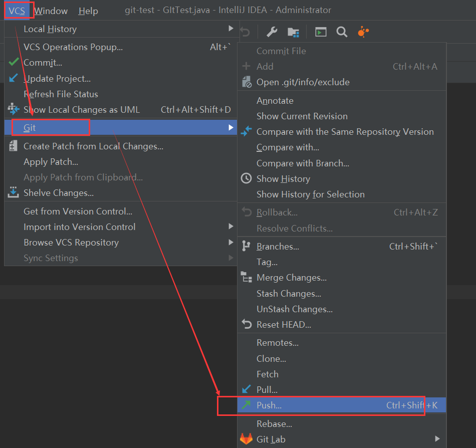Click the wrench settings icon in toolbar
This screenshot has height=448, width=476.
pos(272,32)
